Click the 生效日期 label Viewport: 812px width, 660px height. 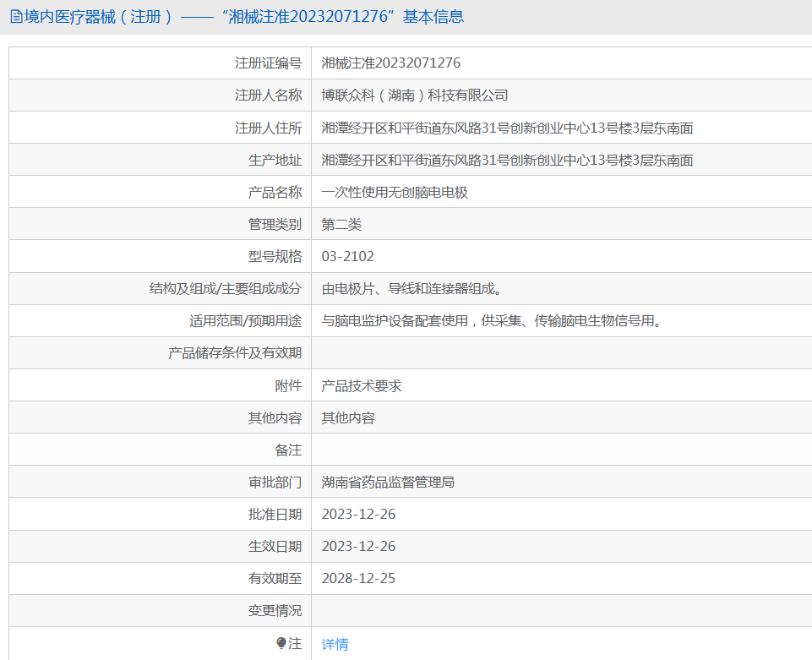point(275,547)
